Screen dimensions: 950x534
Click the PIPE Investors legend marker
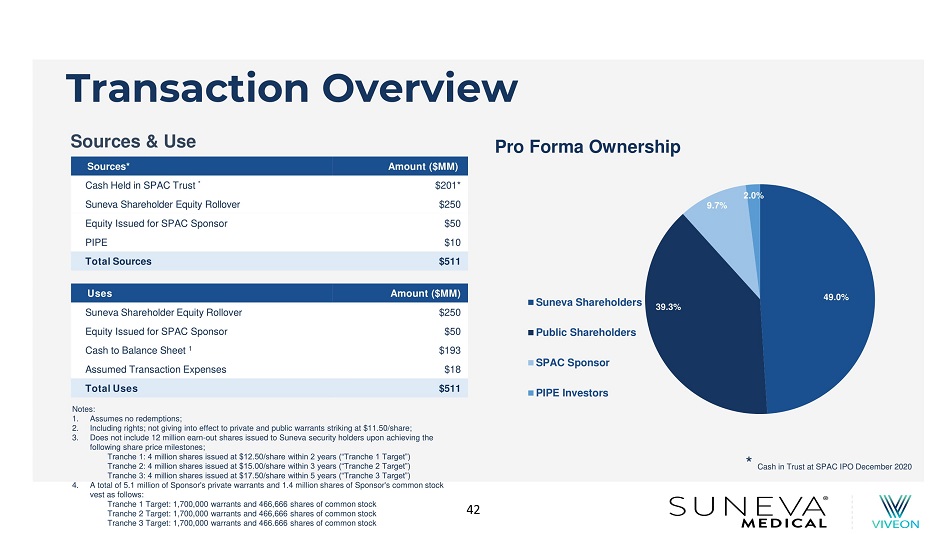530,393
